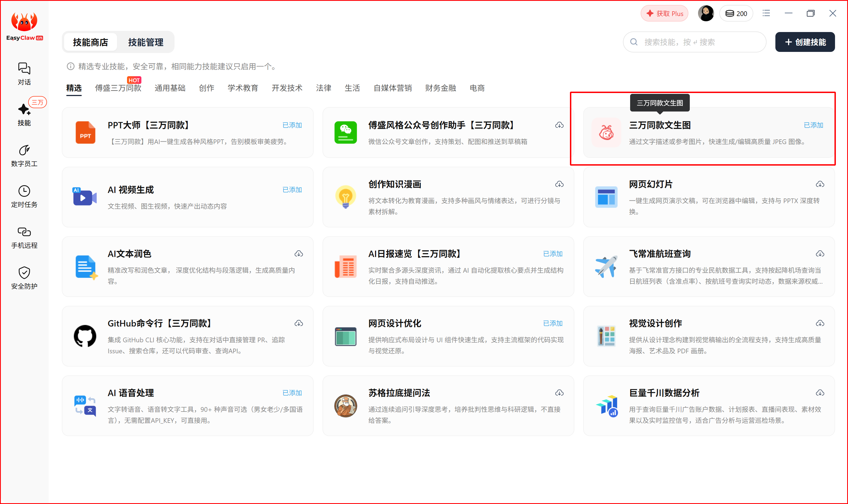Switch to 技能商店 tab
Viewport: 848px width, 504px height.
click(x=90, y=42)
